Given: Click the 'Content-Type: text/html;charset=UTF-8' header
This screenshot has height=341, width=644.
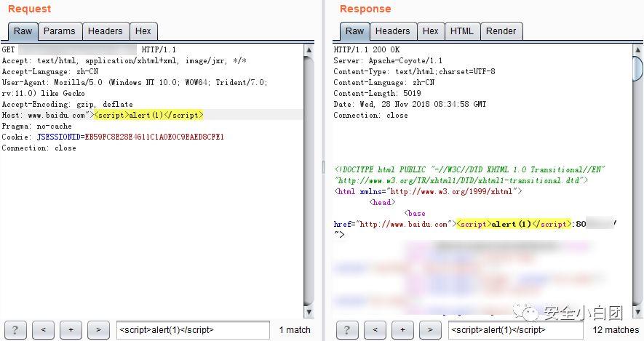Looking at the screenshot, I should [x=414, y=71].
